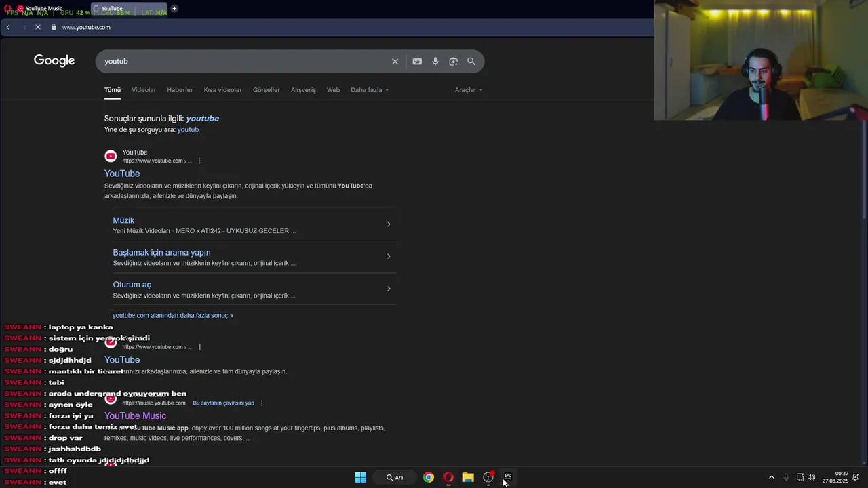868x488 pixels.
Task: Expand the Müzik row chevron
Action: [x=389, y=224]
